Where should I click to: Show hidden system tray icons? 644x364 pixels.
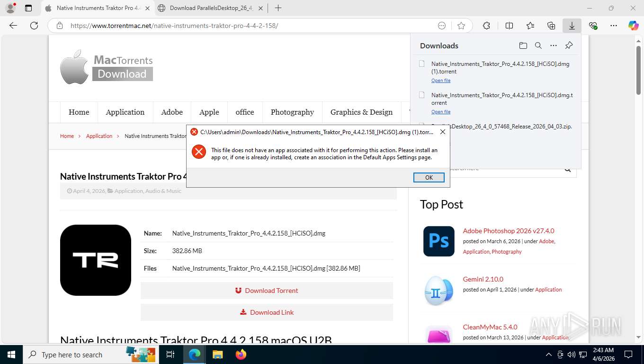[x=549, y=355]
